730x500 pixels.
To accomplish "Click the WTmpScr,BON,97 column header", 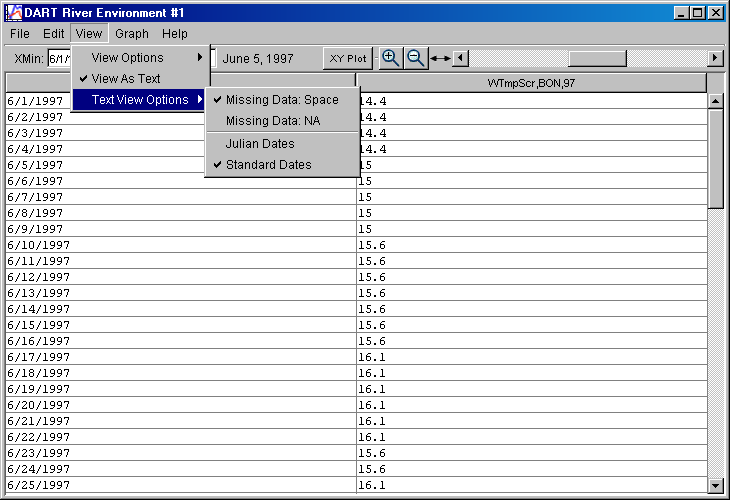I will coord(531,82).
